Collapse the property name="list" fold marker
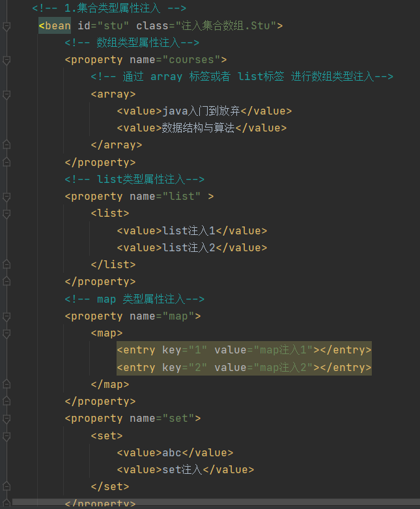 pos(7,197)
